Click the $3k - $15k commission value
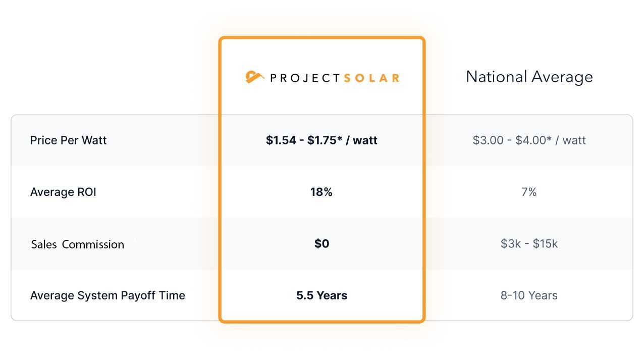644x360 pixels. tap(529, 244)
